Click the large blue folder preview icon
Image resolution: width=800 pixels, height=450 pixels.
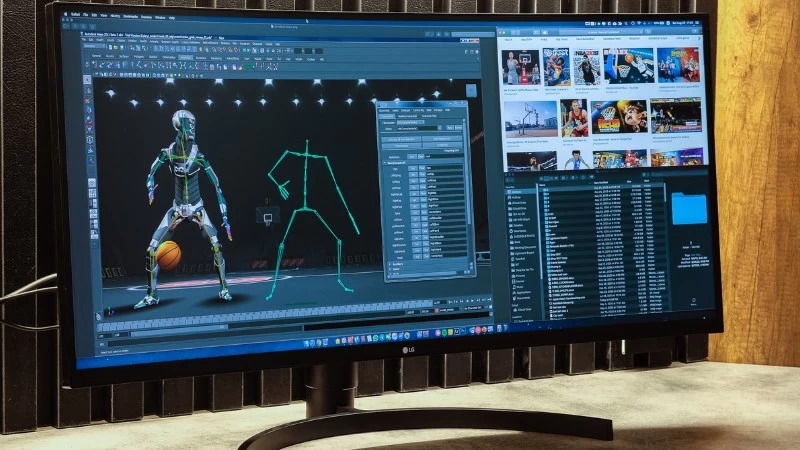[x=689, y=209]
